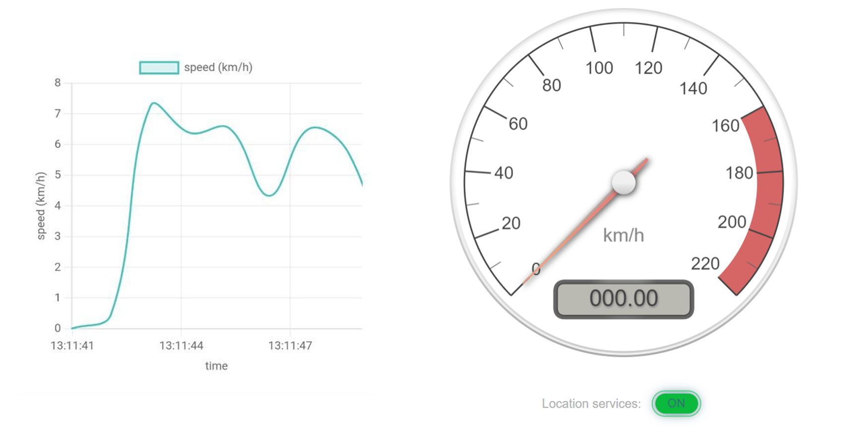Click the y-axis value 3 on chart
The height and width of the screenshot is (429, 868).
[x=58, y=236]
